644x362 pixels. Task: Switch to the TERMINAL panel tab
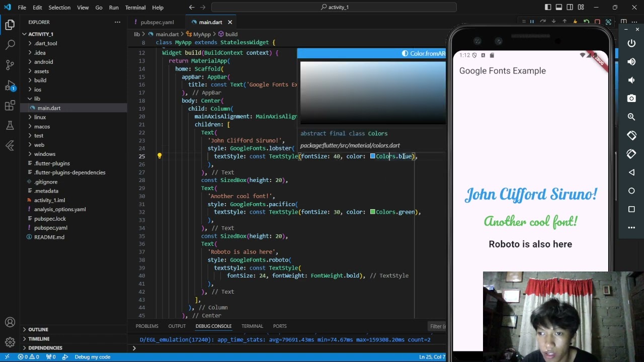click(x=252, y=326)
